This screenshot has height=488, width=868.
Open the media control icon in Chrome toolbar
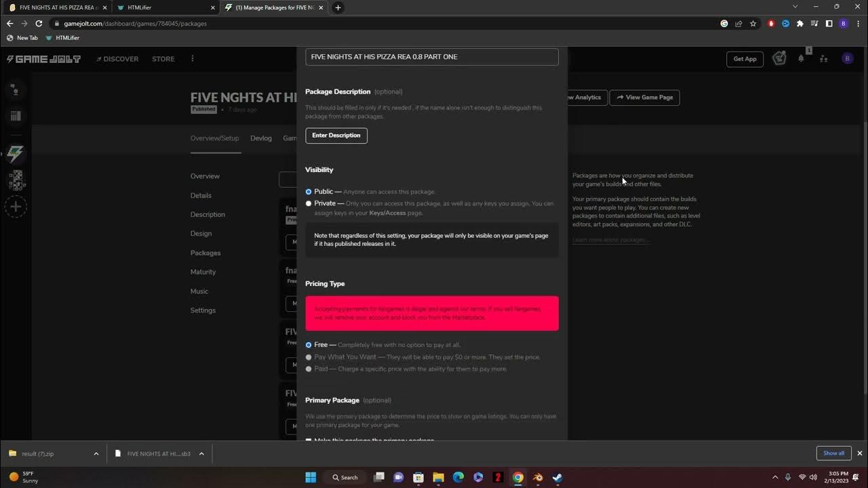pyautogui.click(x=814, y=23)
